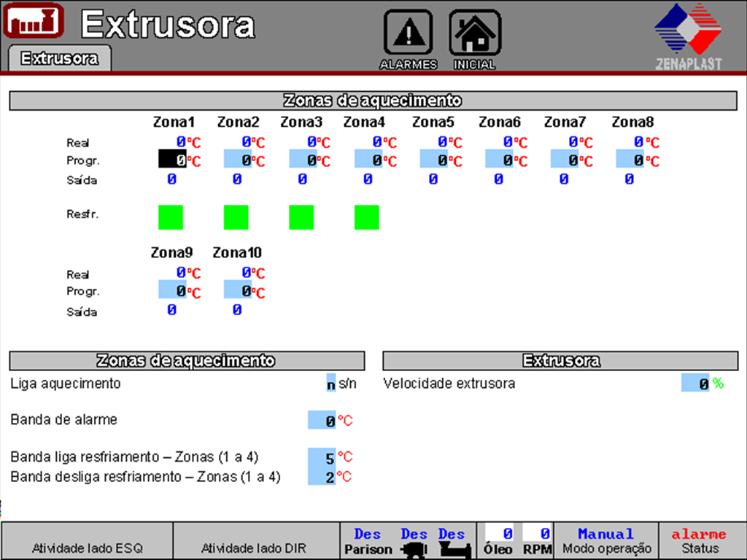Click the Parison status indicator

point(368,541)
